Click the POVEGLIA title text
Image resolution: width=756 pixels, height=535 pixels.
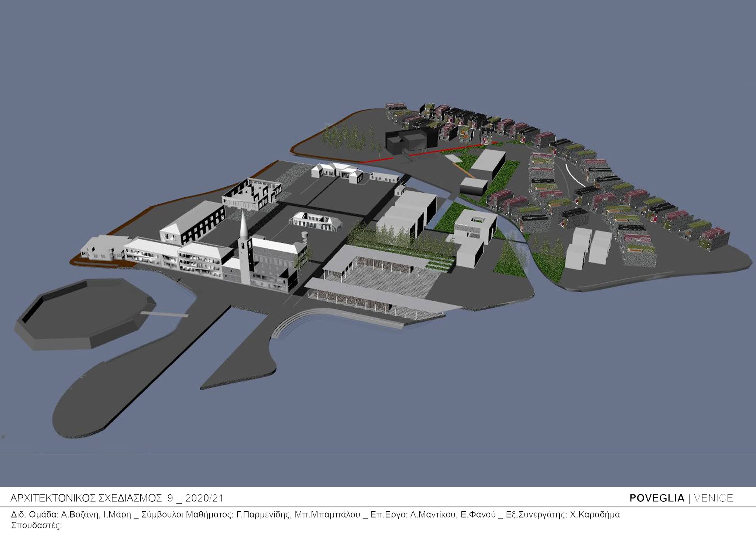[657, 498]
